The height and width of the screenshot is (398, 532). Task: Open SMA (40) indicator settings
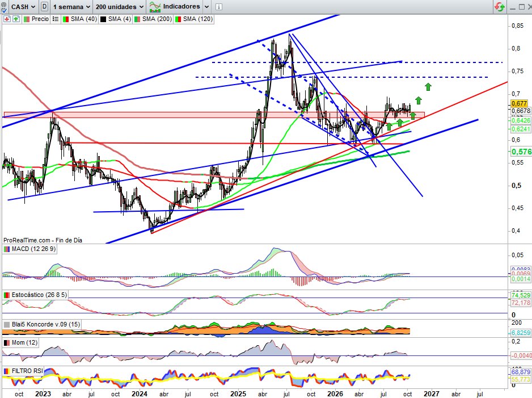(84, 19)
